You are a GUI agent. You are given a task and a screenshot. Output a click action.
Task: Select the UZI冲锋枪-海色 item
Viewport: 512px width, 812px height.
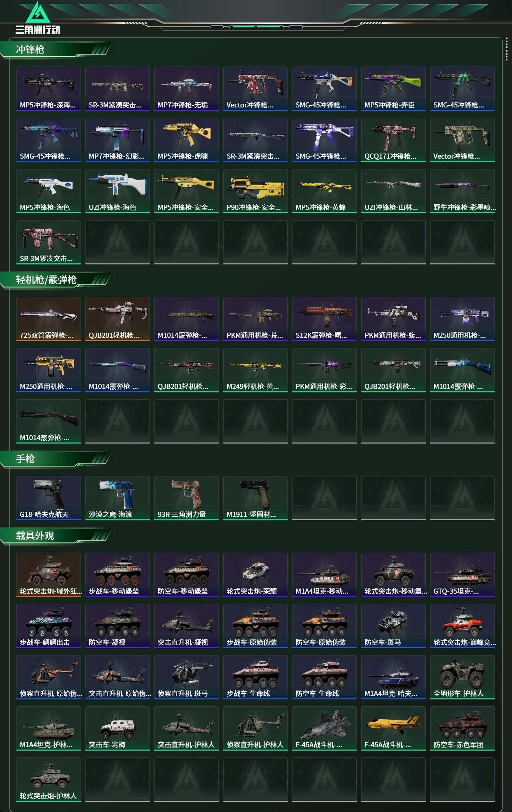(117, 191)
